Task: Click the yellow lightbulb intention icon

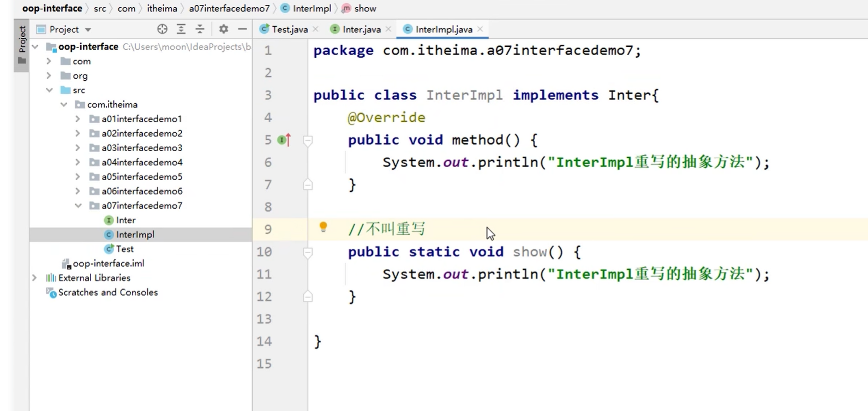Action: pos(323,227)
